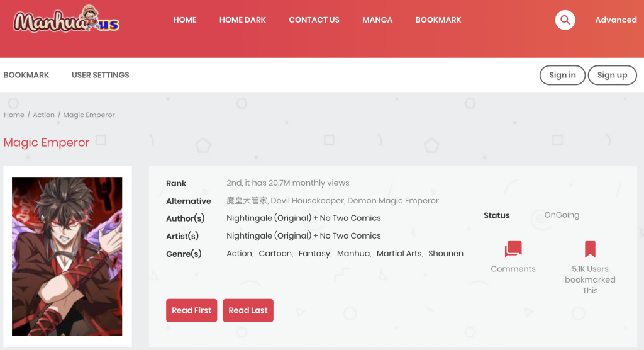Screen dimensions: 644x350
Task: Click the Sign up button
Action: point(612,75)
